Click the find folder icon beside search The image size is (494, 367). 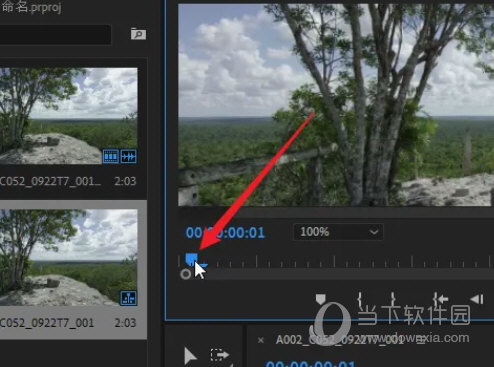[x=138, y=34]
